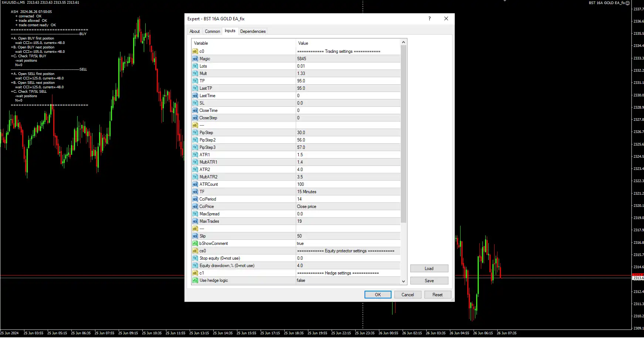Click the bShowComment boolean icon
This screenshot has height=338, width=644.
click(x=195, y=243)
